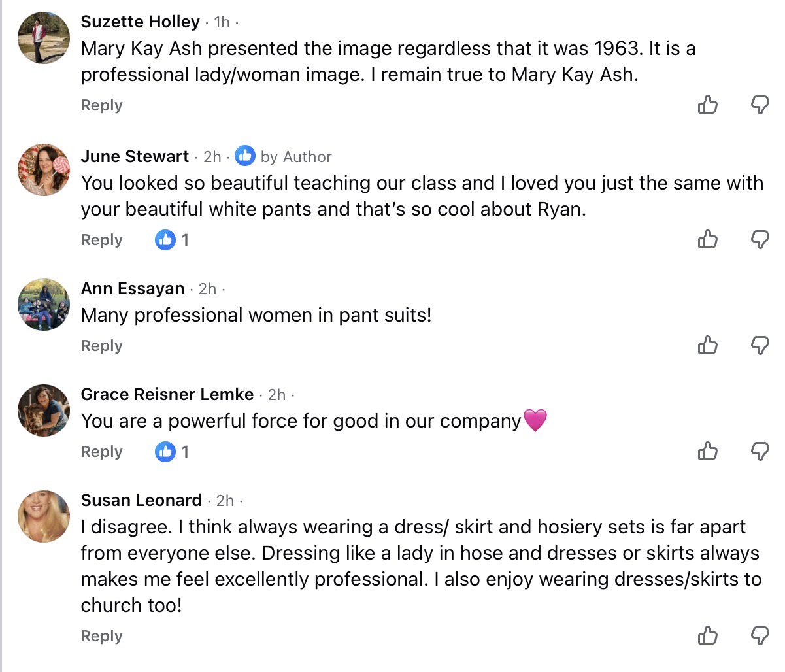This screenshot has height=672, width=785.
Task: Open Grace Reisner Lemke's avatar thumbnail
Action: (44, 410)
